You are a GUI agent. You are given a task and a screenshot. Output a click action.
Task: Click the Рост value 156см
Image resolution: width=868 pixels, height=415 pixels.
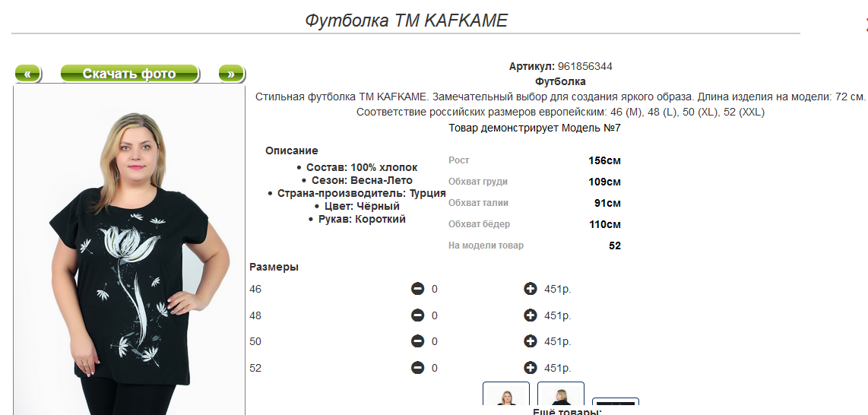click(604, 161)
